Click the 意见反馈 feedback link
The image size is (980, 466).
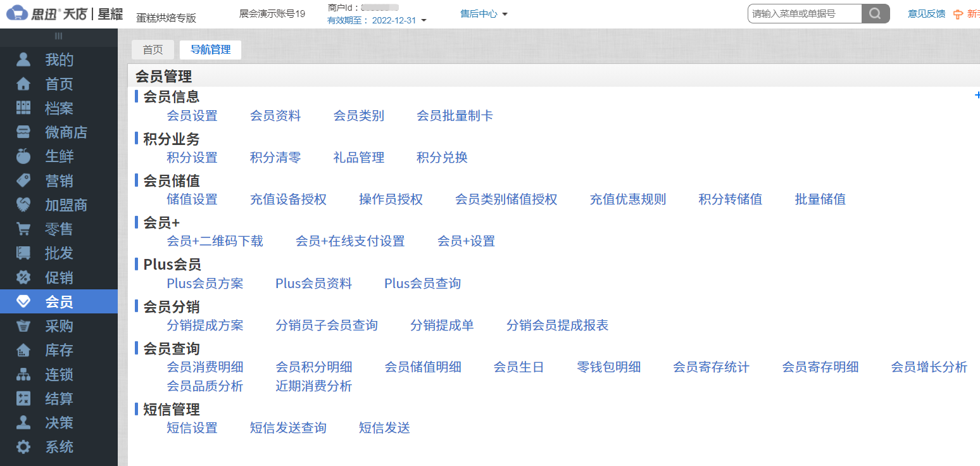(x=926, y=13)
